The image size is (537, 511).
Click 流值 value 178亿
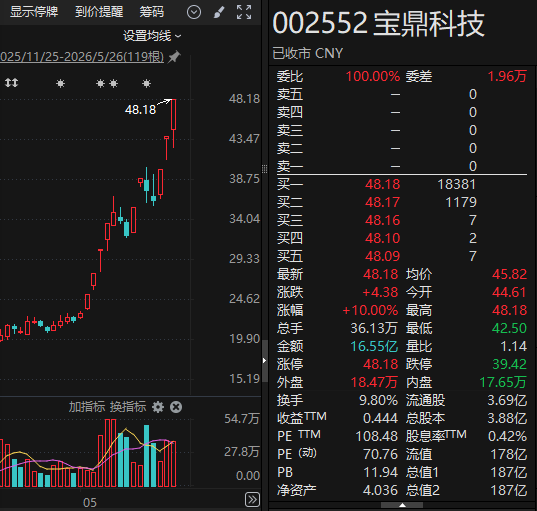click(509, 454)
